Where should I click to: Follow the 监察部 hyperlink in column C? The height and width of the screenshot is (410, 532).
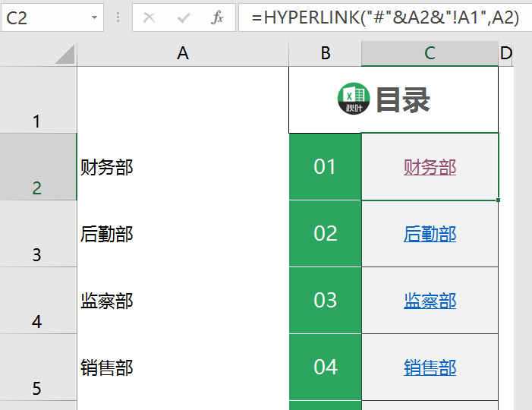pyautogui.click(x=430, y=301)
